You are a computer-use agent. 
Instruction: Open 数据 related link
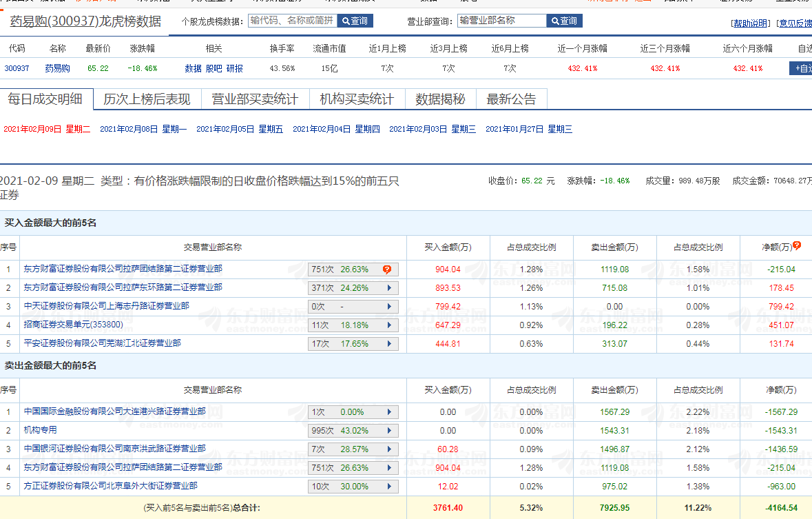click(x=193, y=68)
